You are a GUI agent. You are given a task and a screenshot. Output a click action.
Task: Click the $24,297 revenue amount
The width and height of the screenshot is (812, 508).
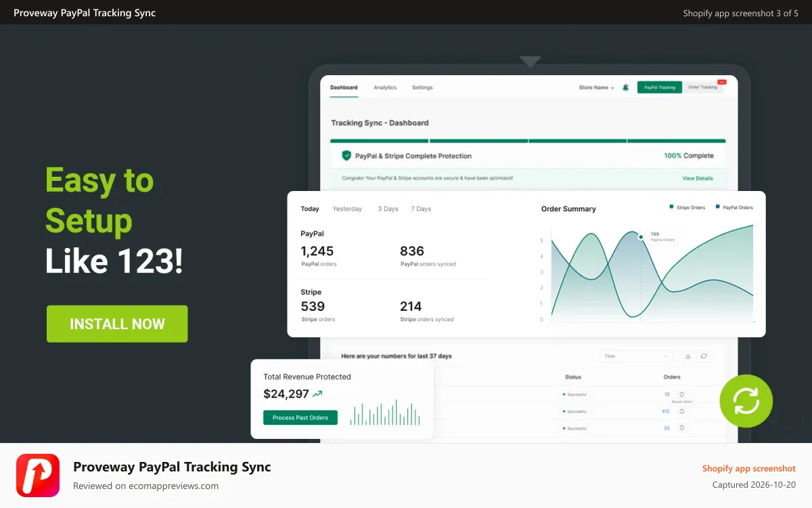tap(286, 394)
